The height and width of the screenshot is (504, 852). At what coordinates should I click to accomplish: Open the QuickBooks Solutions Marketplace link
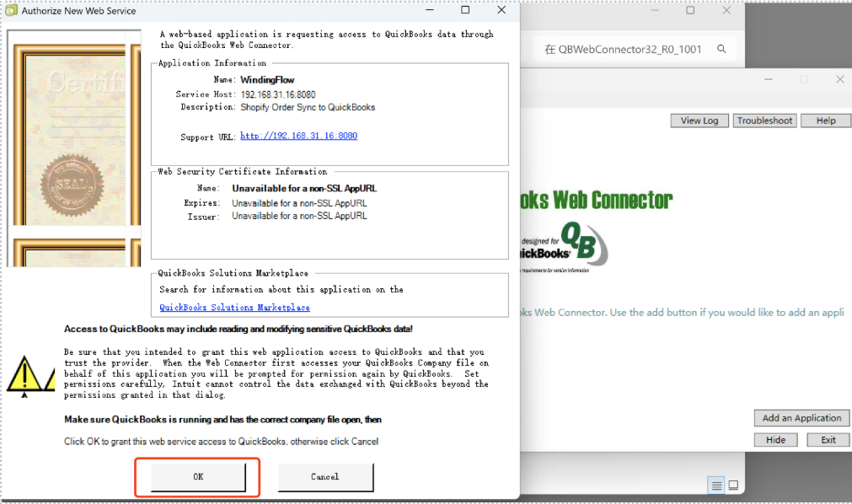[235, 308]
